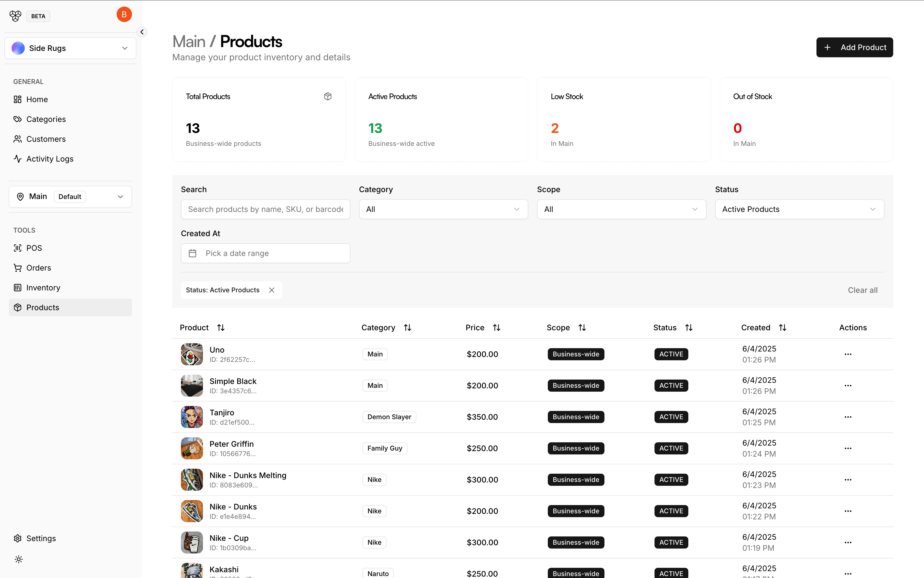Image resolution: width=924 pixels, height=578 pixels.
Task: Go to Orders
Action: 70,268
